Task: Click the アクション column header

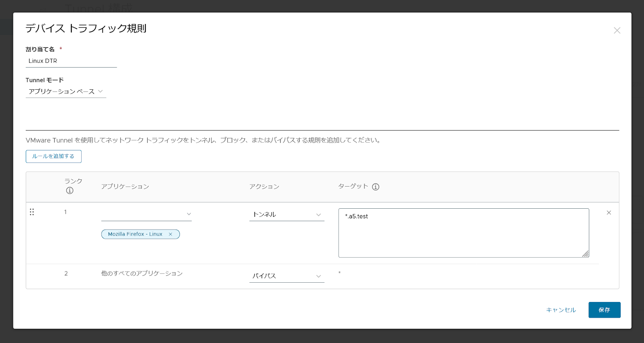Action: tap(264, 187)
